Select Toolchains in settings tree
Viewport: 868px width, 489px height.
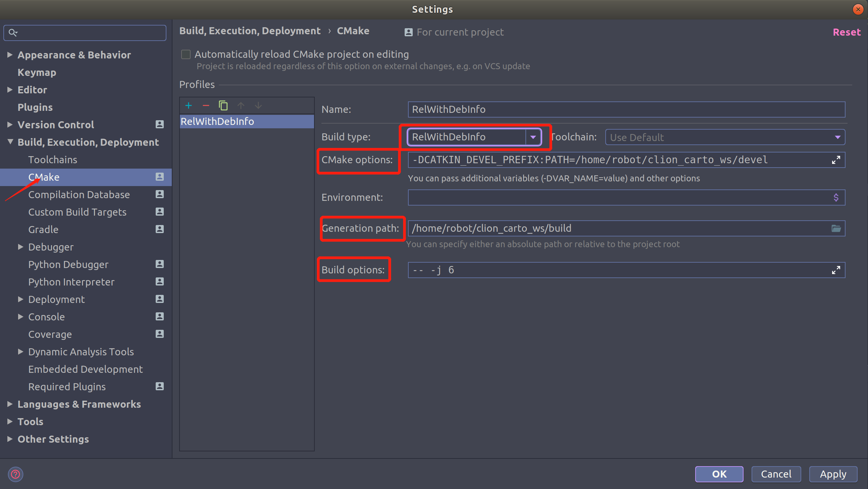click(x=53, y=160)
